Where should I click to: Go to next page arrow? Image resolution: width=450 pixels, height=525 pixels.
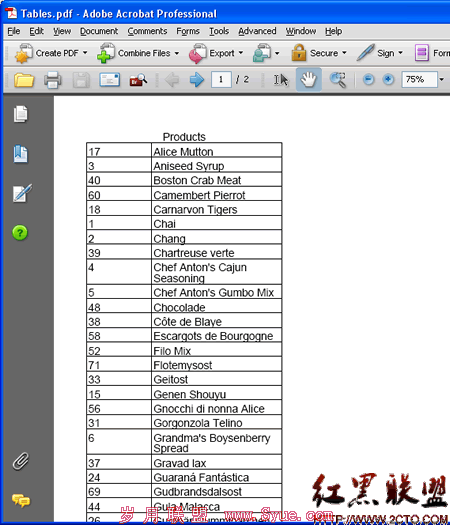tap(197, 80)
